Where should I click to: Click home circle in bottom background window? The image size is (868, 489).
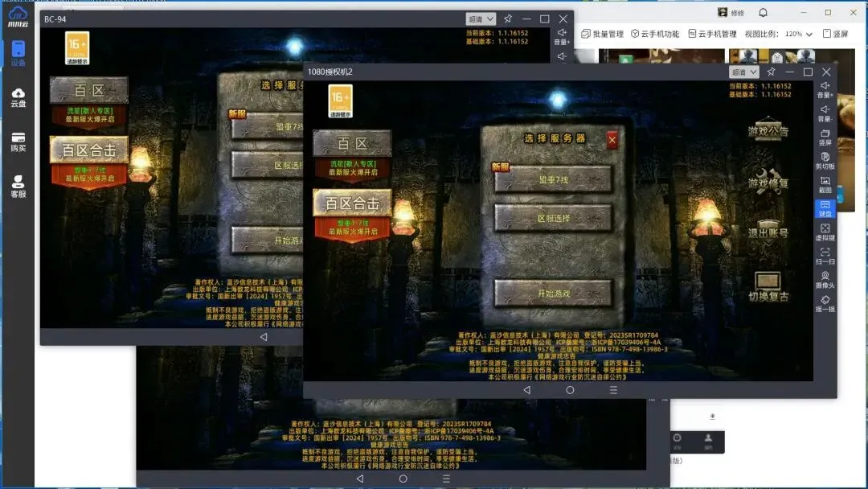403,479
